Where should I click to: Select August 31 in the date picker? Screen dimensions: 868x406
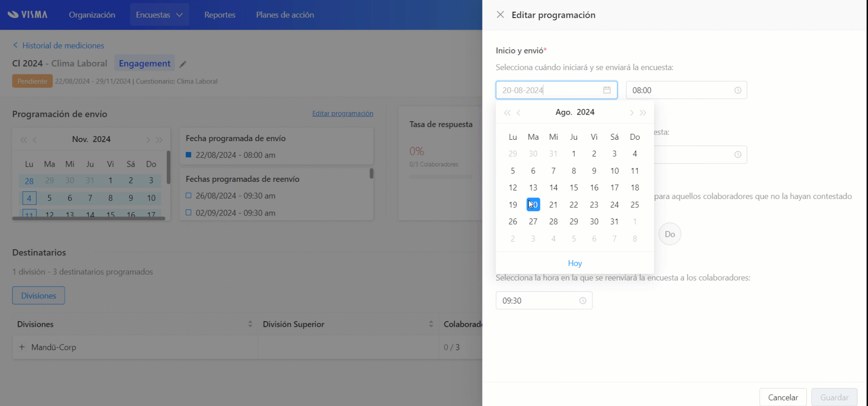coord(615,221)
